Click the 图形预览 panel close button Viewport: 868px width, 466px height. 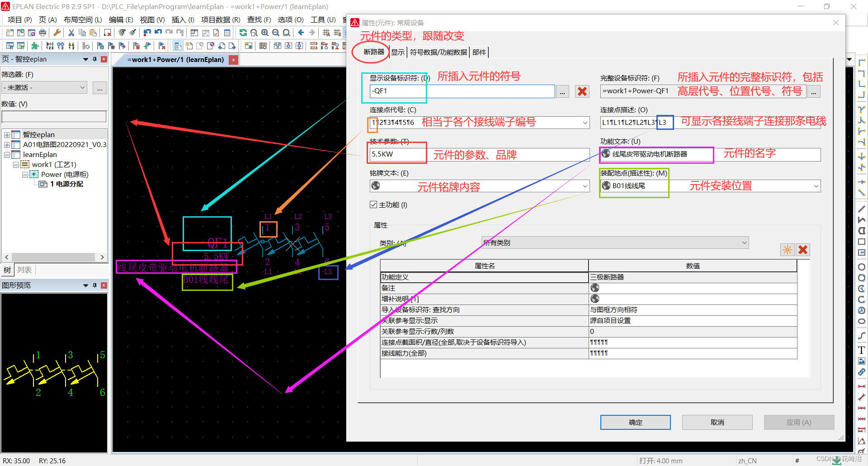[104, 285]
